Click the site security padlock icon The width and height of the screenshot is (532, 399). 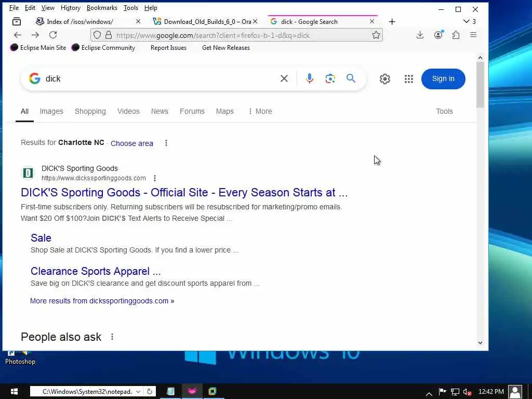tap(109, 35)
